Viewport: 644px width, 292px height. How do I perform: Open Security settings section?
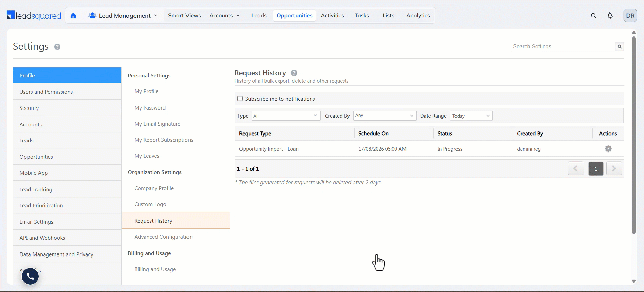(67, 108)
